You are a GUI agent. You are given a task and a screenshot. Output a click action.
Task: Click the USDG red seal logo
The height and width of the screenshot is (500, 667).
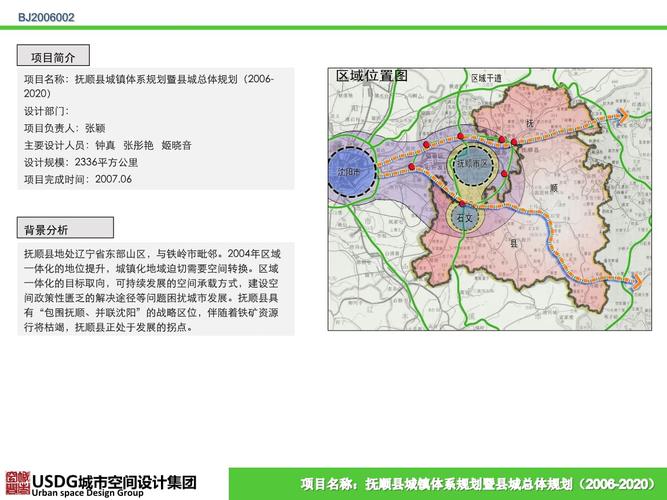click(17, 483)
